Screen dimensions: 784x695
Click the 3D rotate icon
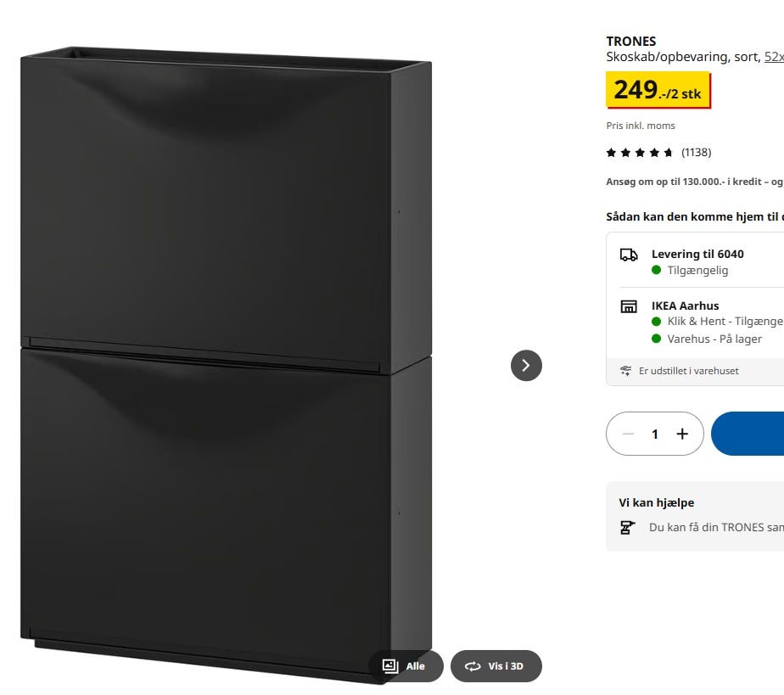click(473, 666)
